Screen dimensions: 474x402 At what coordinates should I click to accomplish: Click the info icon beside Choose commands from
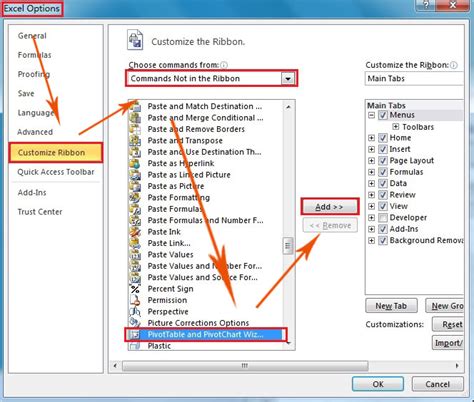click(224, 65)
